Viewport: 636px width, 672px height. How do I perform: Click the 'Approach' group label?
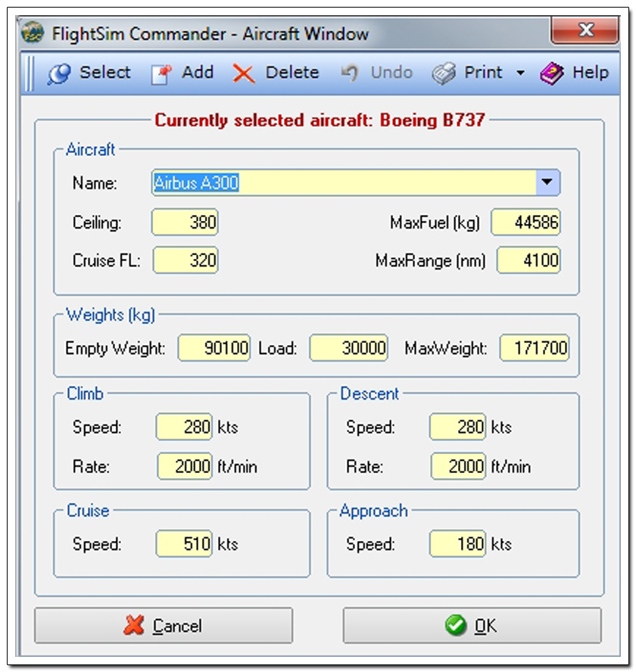pyautogui.click(x=373, y=511)
